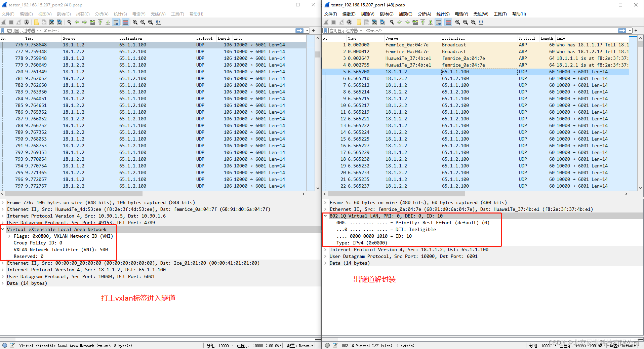The width and height of the screenshot is (644, 349).
Task: Open 文件(F) menu in right window
Action: 330,14
